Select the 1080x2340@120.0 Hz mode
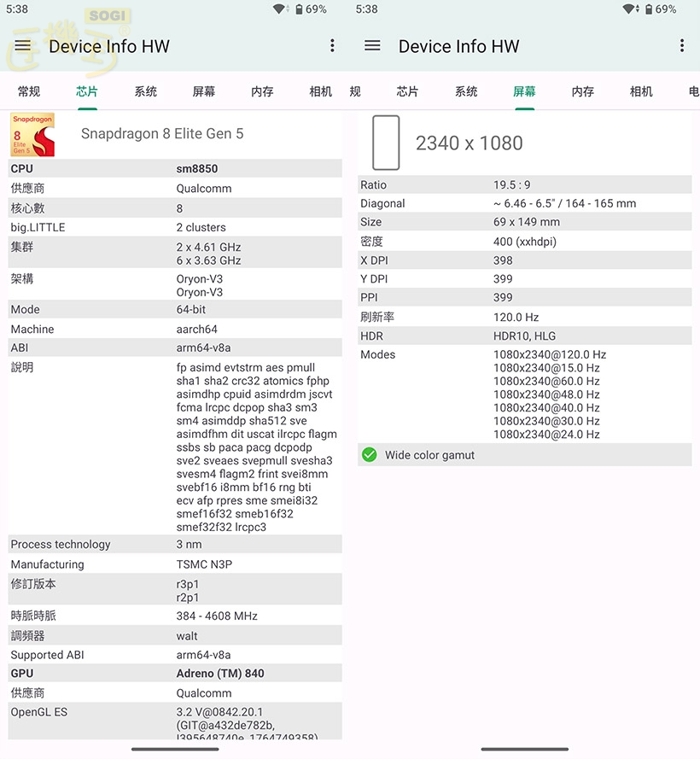This screenshot has height=759, width=700. (550, 354)
